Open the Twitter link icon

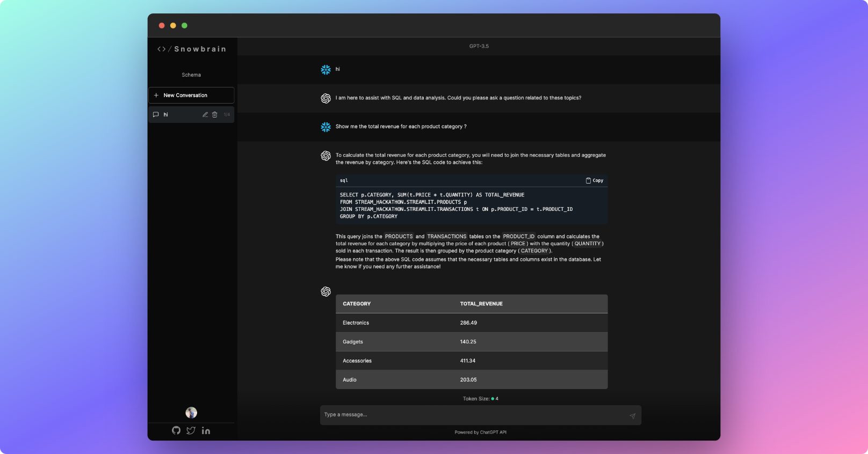(x=191, y=430)
